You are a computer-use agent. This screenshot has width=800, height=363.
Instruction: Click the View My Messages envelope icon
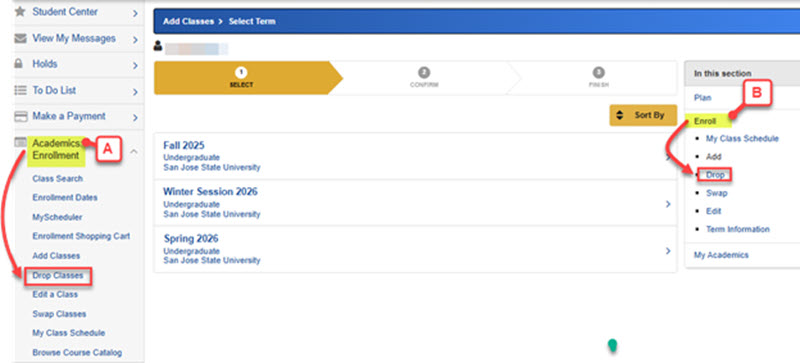(x=20, y=38)
